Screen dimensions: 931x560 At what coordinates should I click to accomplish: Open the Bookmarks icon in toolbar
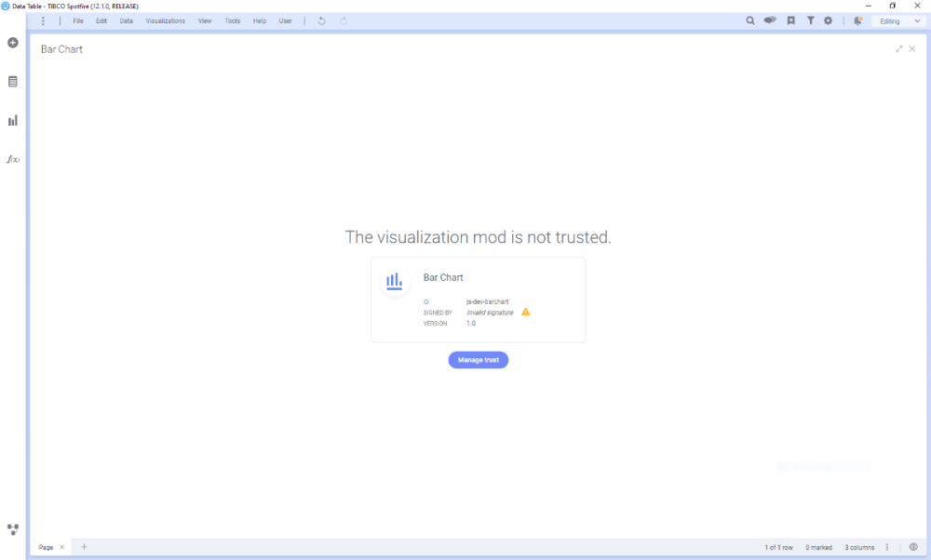pyautogui.click(x=790, y=20)
